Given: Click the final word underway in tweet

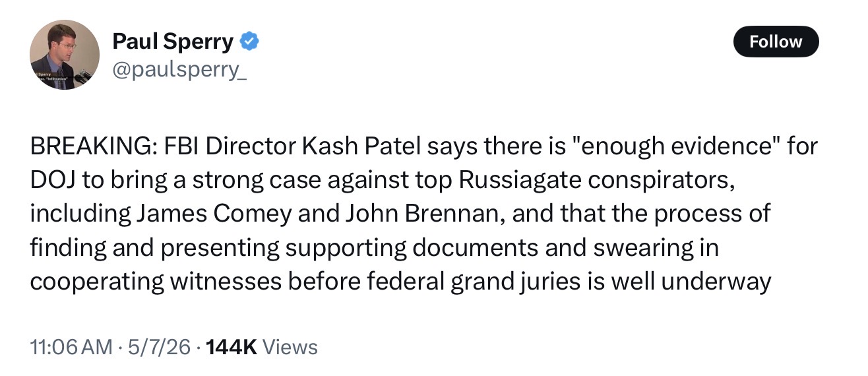Looking at the screenshot, I should pyautogui.click(x=716, y=282).
